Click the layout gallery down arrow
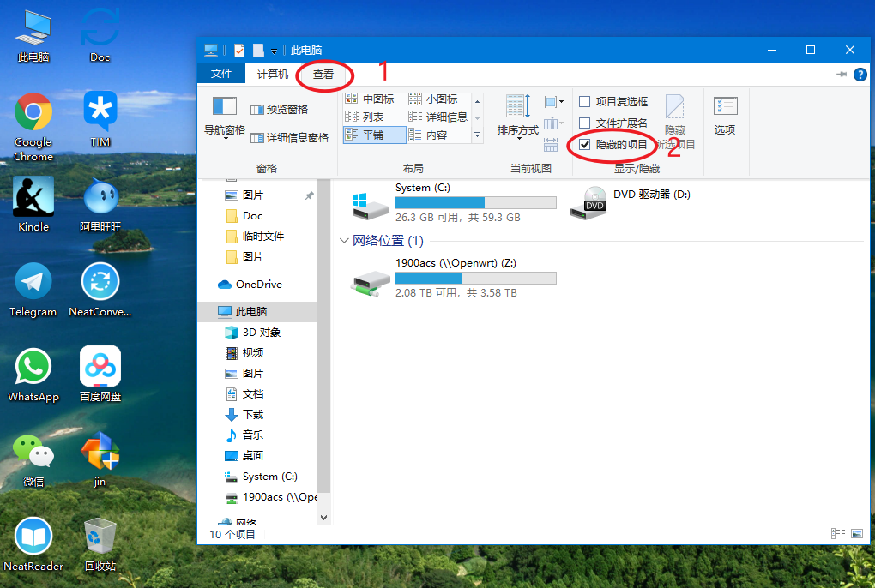This screenshot has width=875, height=588. 477,118
